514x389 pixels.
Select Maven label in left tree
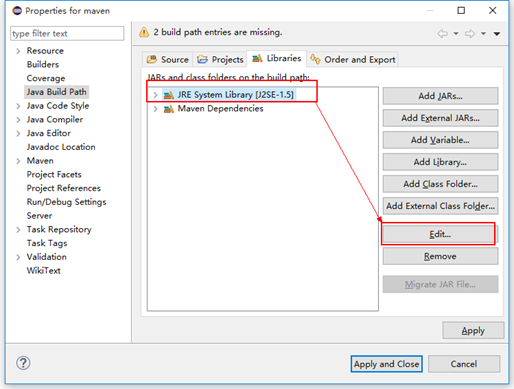pyautogui.click(x=40, y=161)
